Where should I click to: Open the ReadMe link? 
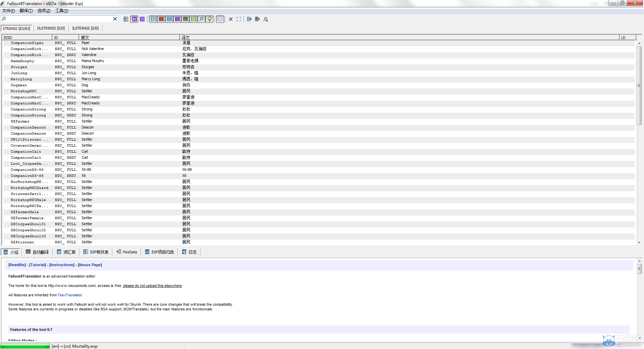pyautogui.click(x=17, y=265)
